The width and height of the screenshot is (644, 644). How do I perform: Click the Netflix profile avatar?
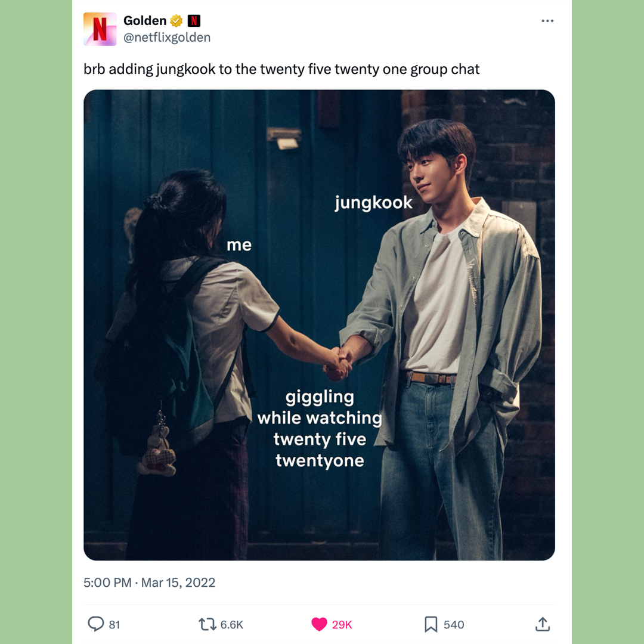[x=100, y=29]
